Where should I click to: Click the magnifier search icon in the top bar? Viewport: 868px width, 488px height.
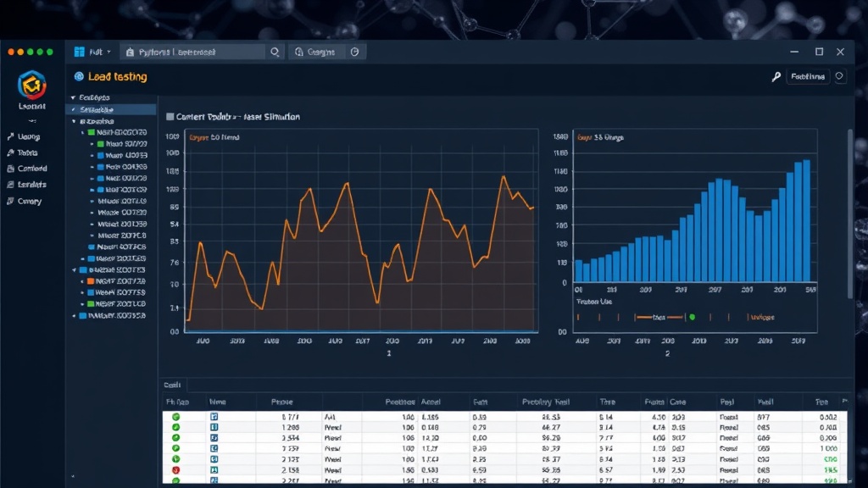point(275,52)
